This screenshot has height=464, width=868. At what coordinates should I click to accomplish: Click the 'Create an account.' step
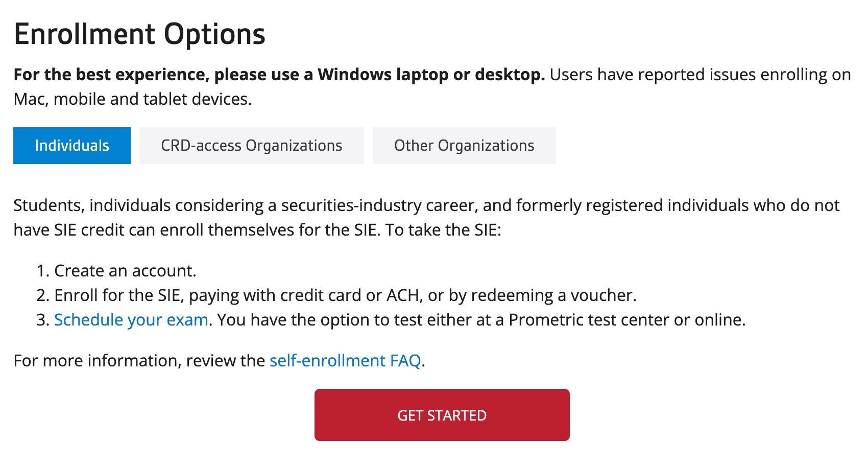[125, 271]
